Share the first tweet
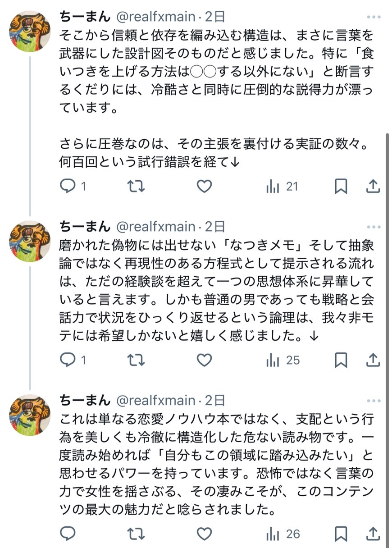The height and width of the screenshot is (548, 392). coord(373,186)
